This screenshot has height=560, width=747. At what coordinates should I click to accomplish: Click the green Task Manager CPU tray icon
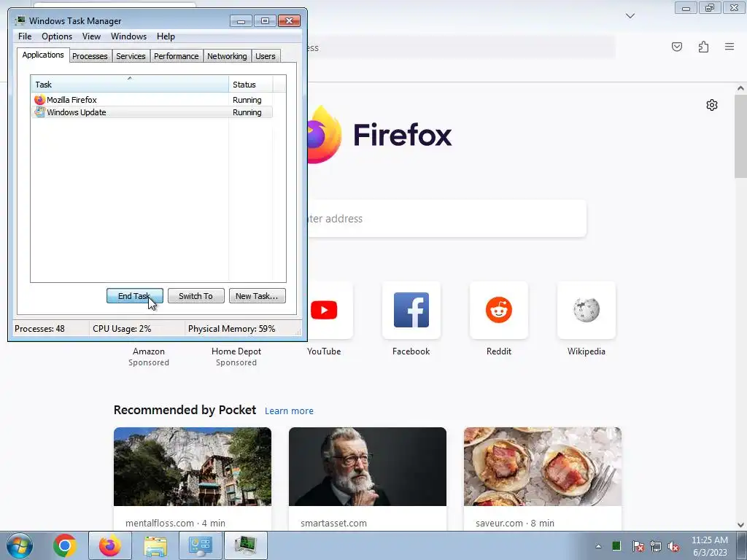click(616, 545)
